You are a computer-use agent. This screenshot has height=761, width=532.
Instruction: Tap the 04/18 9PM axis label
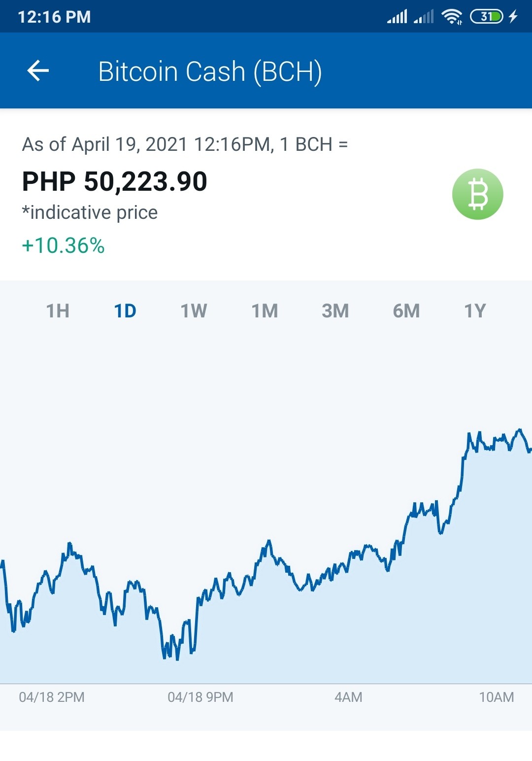200,697
